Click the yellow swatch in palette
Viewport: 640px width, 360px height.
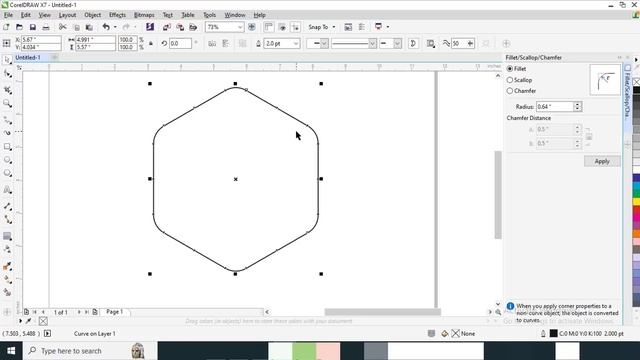click(636, 202)
